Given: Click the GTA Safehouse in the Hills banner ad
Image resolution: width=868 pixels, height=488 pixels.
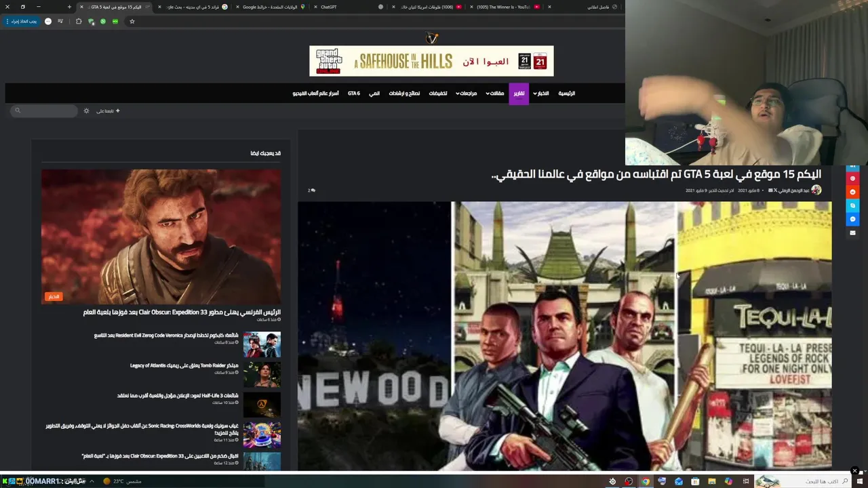Looking at the screenshot, I should pos(431,61).
